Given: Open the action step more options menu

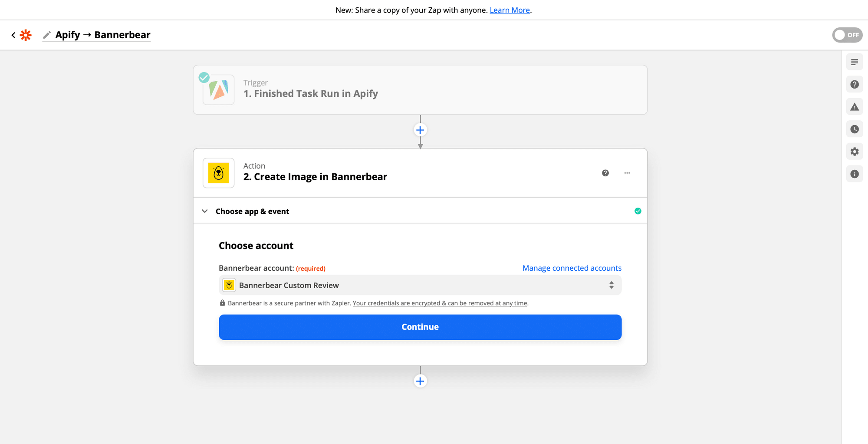Looking at the screenshot, I should pyautogui.click(x=627, y=173).
